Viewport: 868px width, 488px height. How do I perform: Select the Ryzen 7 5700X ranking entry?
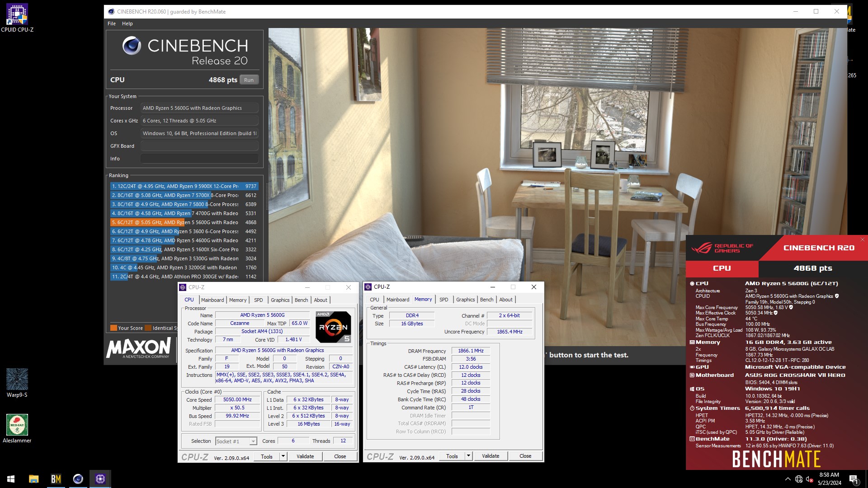tap(184, 195)
